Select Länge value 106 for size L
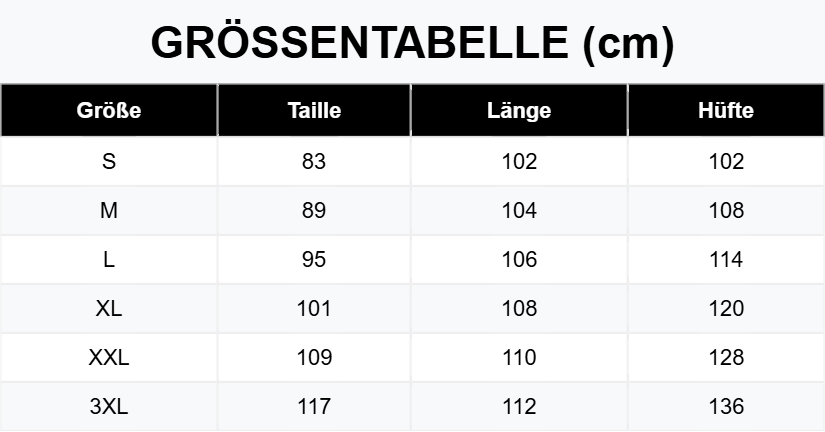 pyautogui.click(x=519, y=259)
